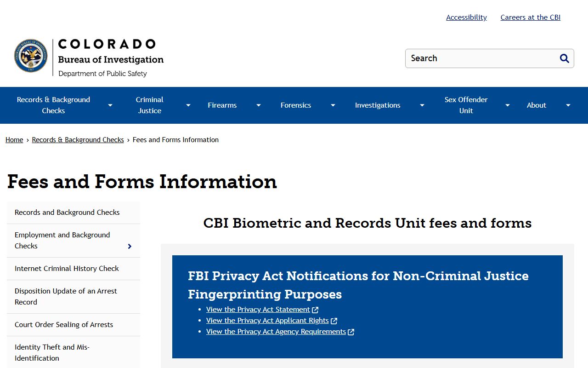View the Privacy Act Applicant Rights link
Screen dimensions: 588x368
tap(267, 321)
